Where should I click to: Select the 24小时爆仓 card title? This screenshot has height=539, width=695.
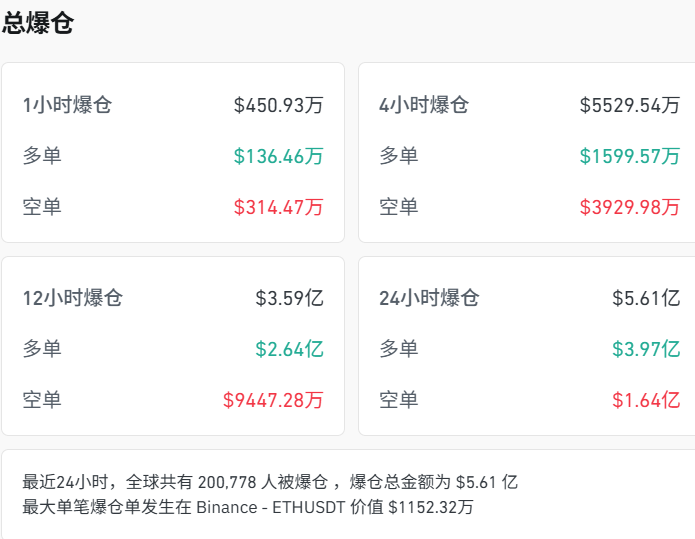pyautogui.click(x=429, y=298)
